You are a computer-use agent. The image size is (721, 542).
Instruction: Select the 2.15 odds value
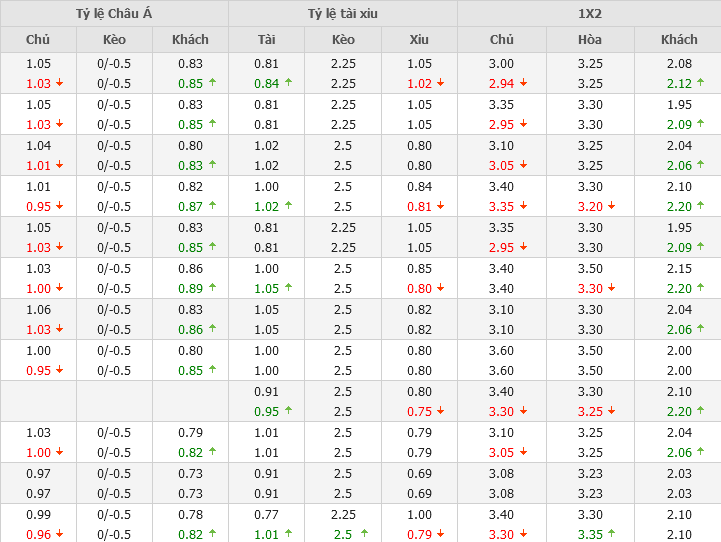coord(679,268)
